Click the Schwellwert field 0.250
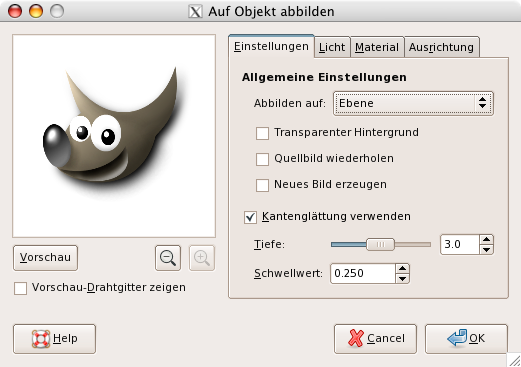 [363, 274]
